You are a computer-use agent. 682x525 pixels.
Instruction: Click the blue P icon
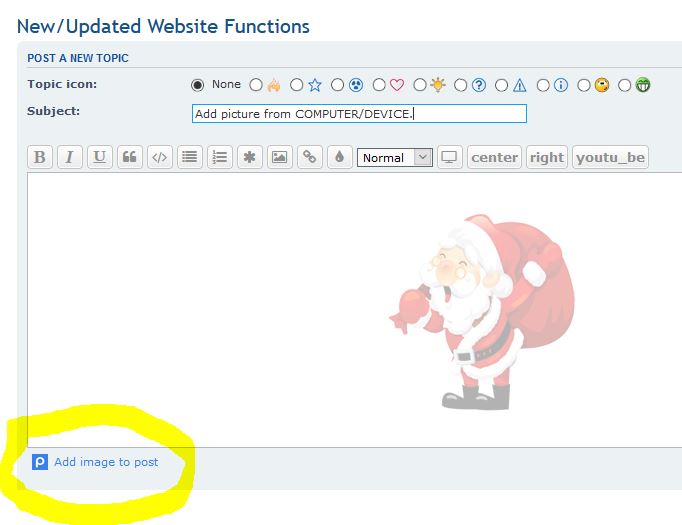click(x=40, y=462)
